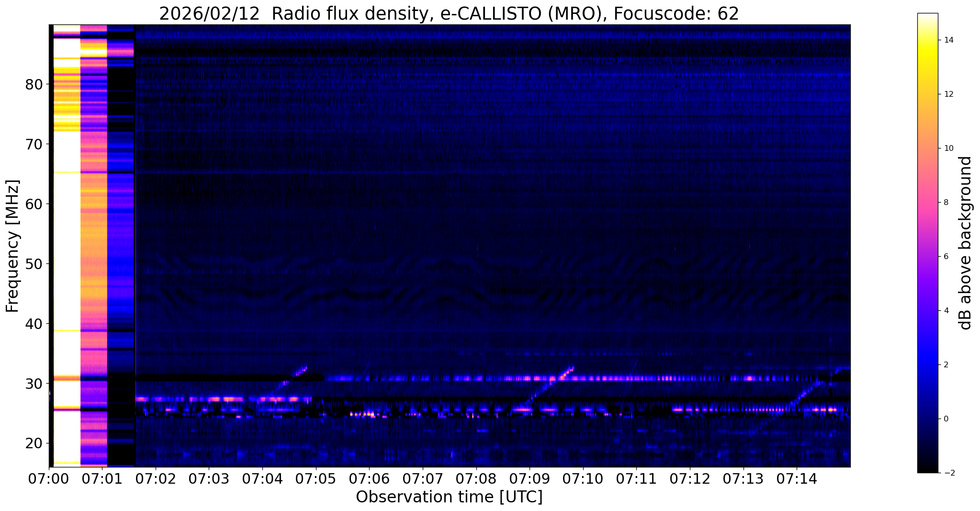Image resolution: width=980 pixels, height=511 pixels.
Task: Click the 30 MHz frequency tick label
Action: 34,384
